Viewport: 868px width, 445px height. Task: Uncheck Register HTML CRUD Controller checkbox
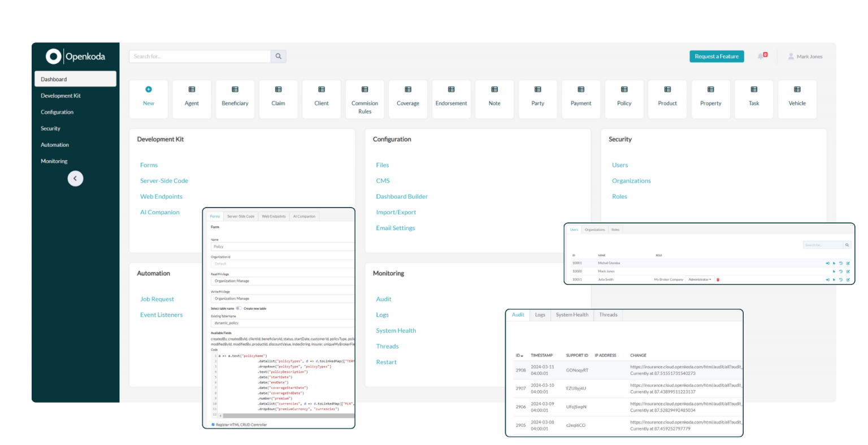coord(213,425)
